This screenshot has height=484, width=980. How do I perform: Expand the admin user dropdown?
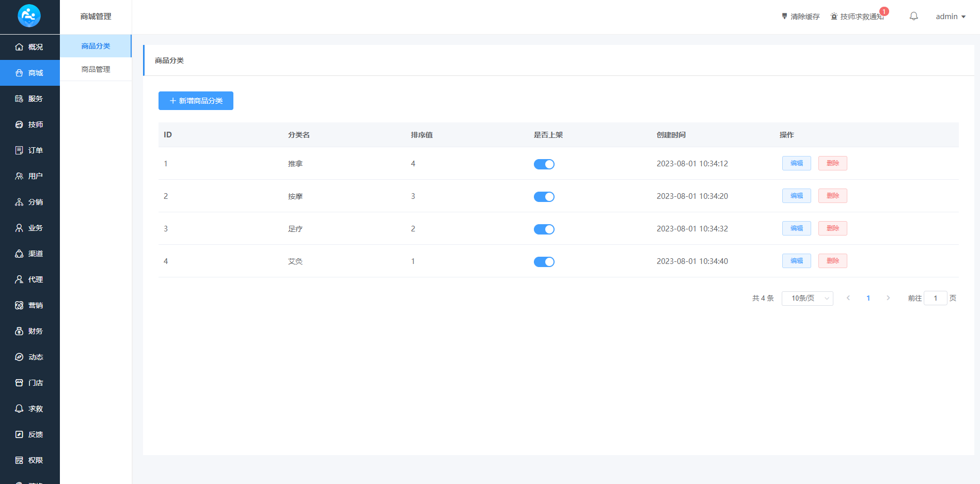pyautogui.click(x=950, y=17)
